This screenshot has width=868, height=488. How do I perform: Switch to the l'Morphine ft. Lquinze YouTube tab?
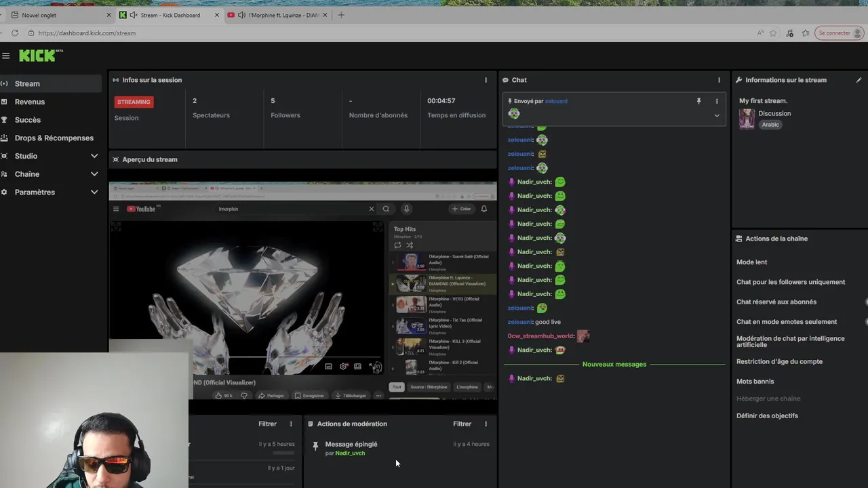click(x=277, y=15)
